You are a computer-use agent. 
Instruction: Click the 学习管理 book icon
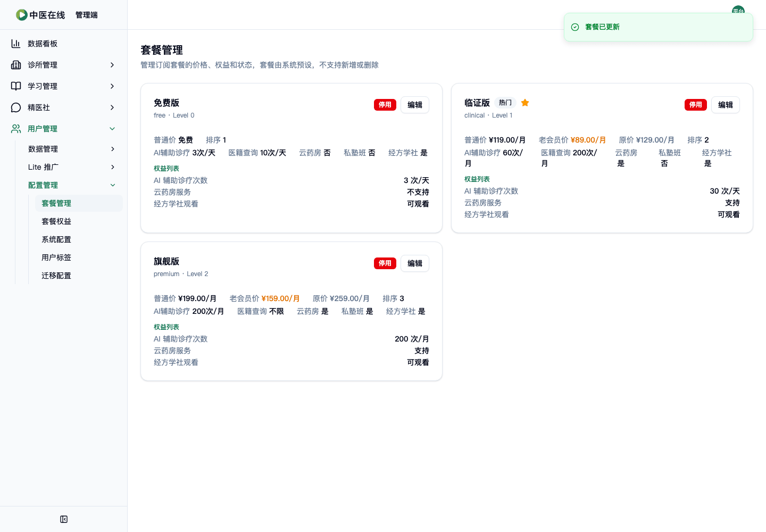(16, 86)
